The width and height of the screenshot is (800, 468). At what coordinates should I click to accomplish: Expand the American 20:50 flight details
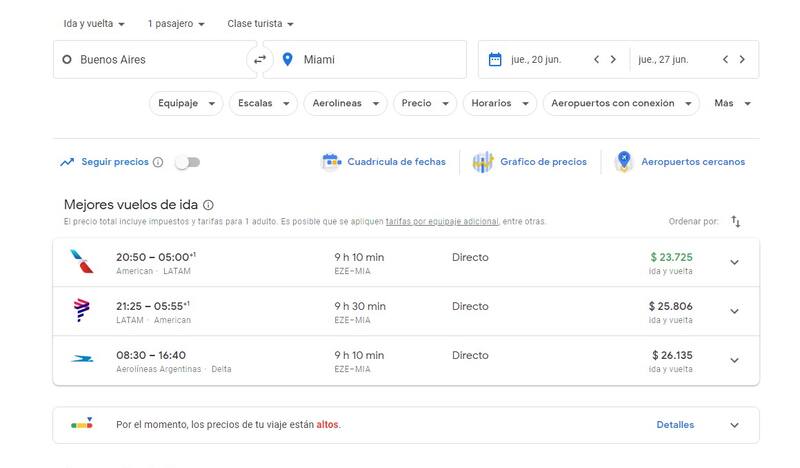pos(734,263)
